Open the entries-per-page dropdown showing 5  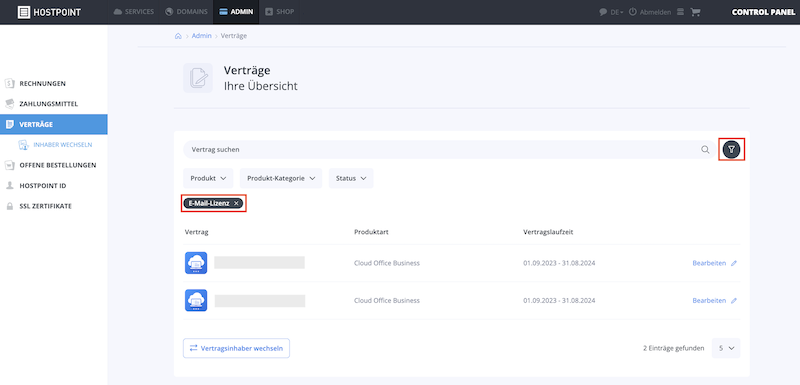[726, 348]
